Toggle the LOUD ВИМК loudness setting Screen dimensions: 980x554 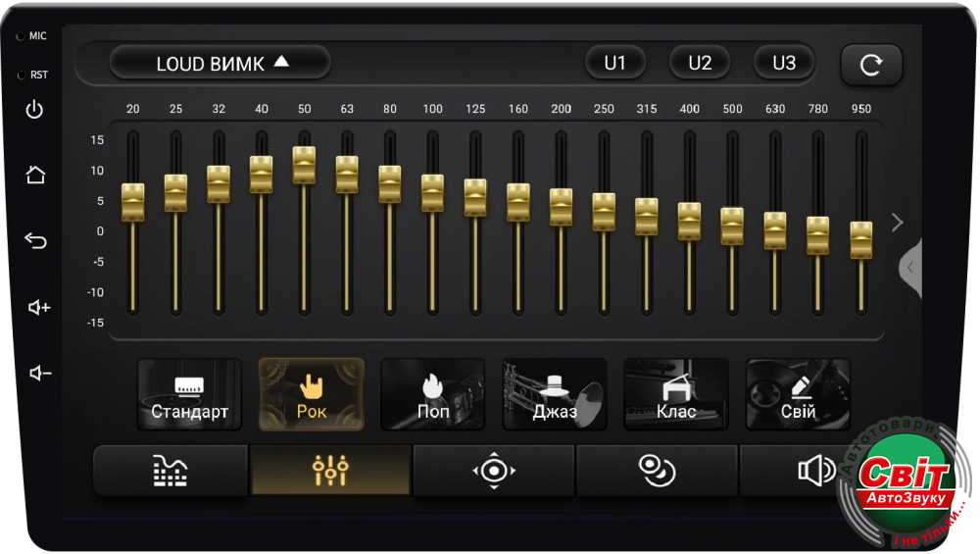click(x=220, y=63)
